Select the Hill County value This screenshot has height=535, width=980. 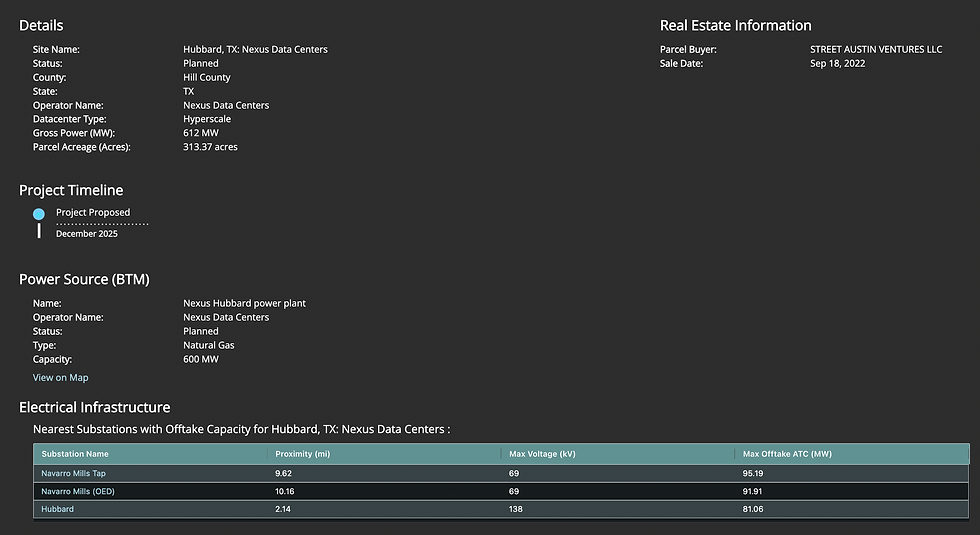click(x=206, y=78)
